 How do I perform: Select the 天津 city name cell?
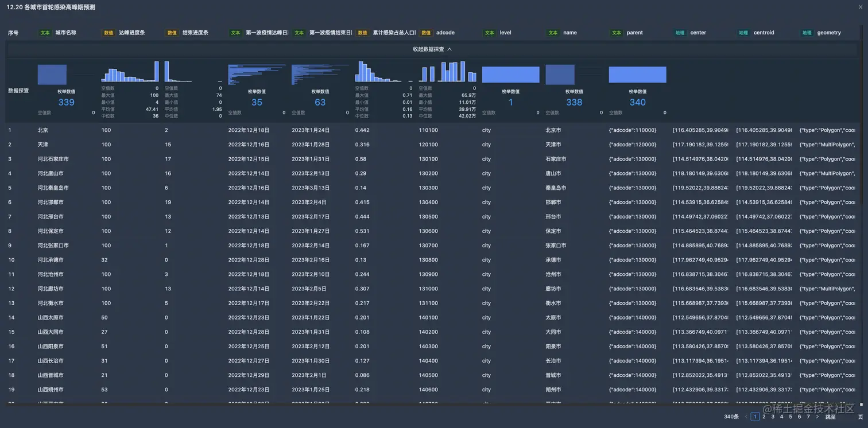tap(43, 145)
